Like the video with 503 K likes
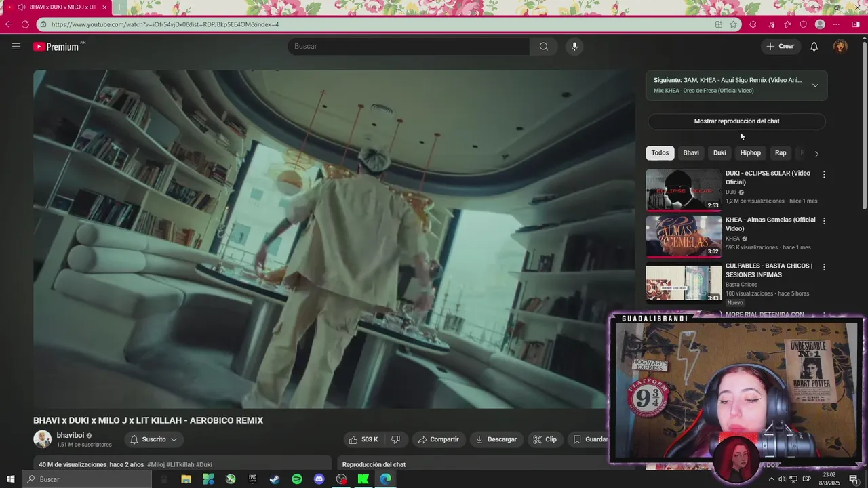The height and width of the screenshot is (488, 868). (363, 439)
